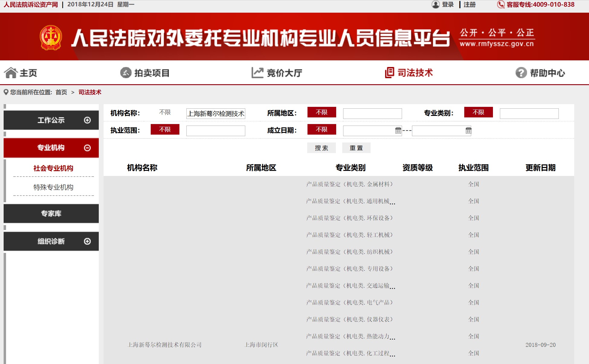Toggle 不限 for 成立日期 filter
The image size is (589, 364).
pos(321,129)
